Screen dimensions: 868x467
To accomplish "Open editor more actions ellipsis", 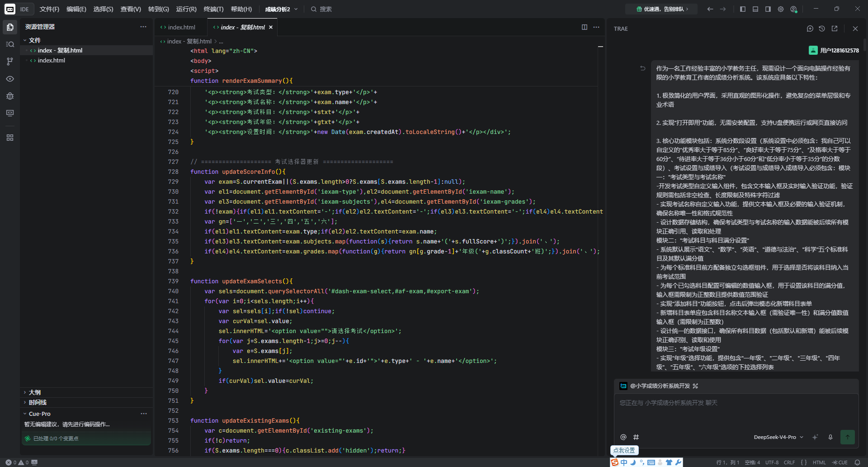I will [x=596, y=27].
